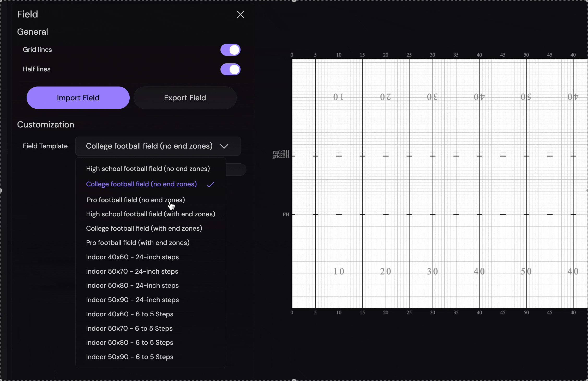Disable the Half lines toggle
Screen dimensions: 588x381
(230, 69)
